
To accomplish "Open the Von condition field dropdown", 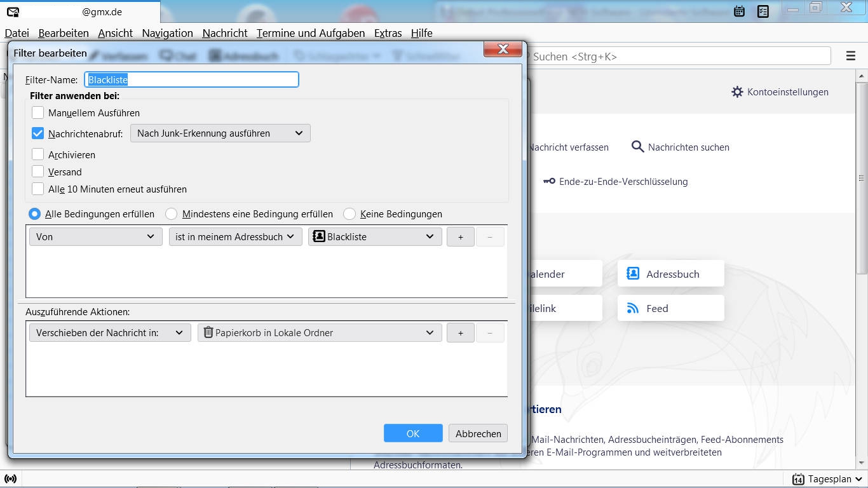I will point(95,236).
